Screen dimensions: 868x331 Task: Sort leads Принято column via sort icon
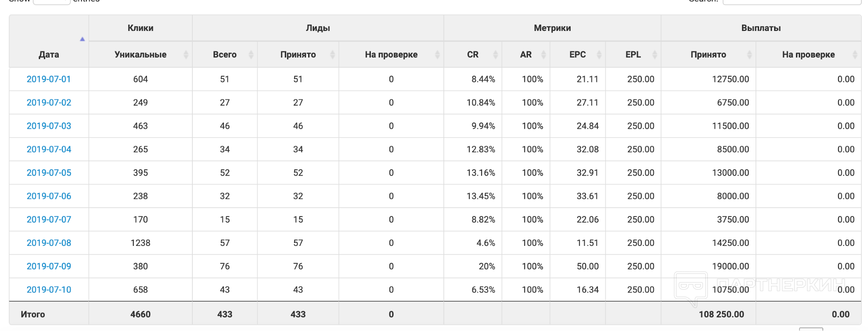[332, 55]
